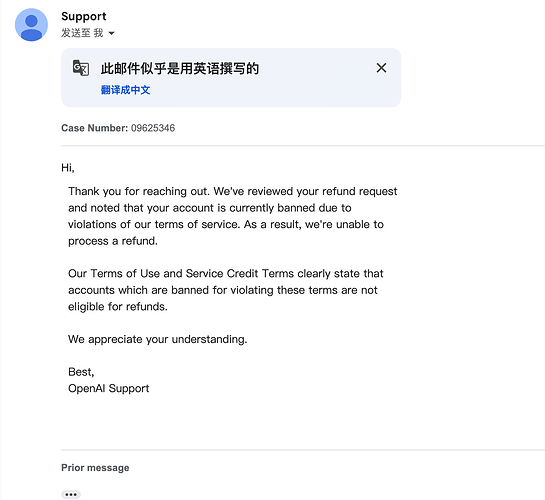Click the Prior message heading
The height and width of the screenshot is (500, 545).
click(x=95, y=468)
